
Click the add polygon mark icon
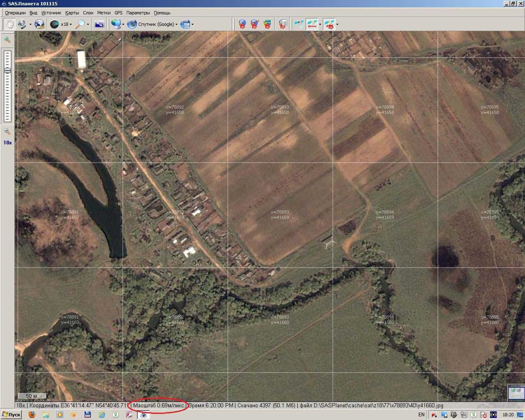click(267, 24)
